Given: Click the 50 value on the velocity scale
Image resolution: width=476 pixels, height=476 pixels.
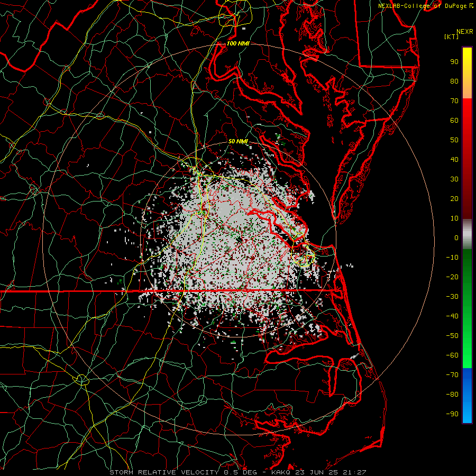Looking at the screenshot, I should coord(454,140).
